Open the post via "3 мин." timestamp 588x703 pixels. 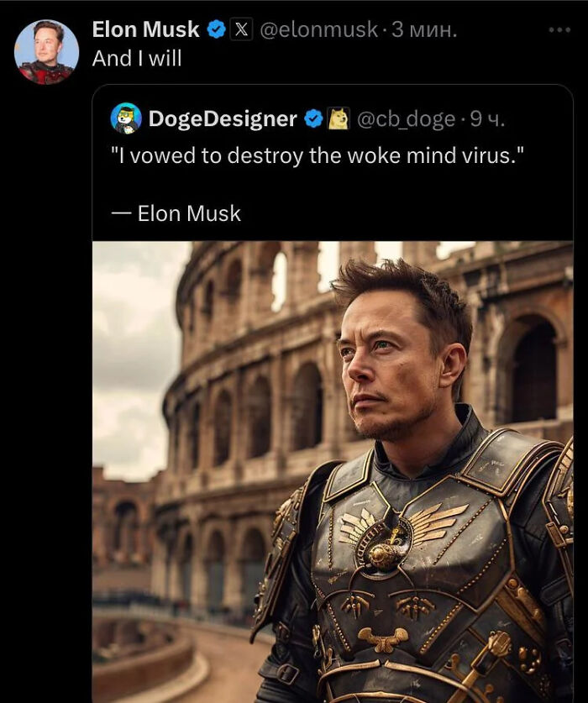point(425,30)
